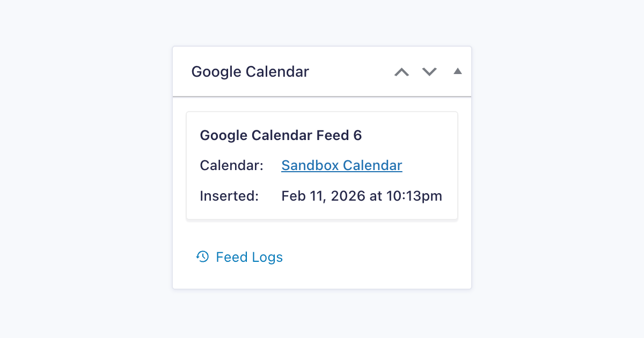Move the Google Calendar panel down

click(x=429, y=72)
